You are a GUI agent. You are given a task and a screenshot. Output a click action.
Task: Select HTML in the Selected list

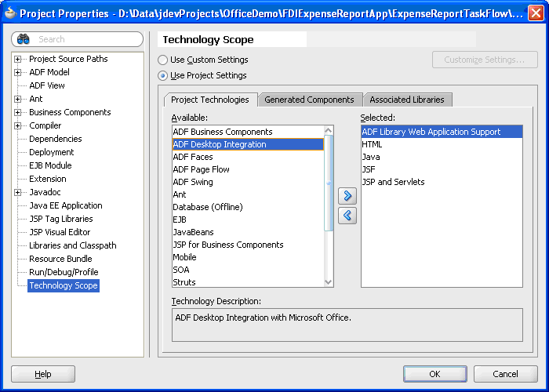(x=442, y=144)
